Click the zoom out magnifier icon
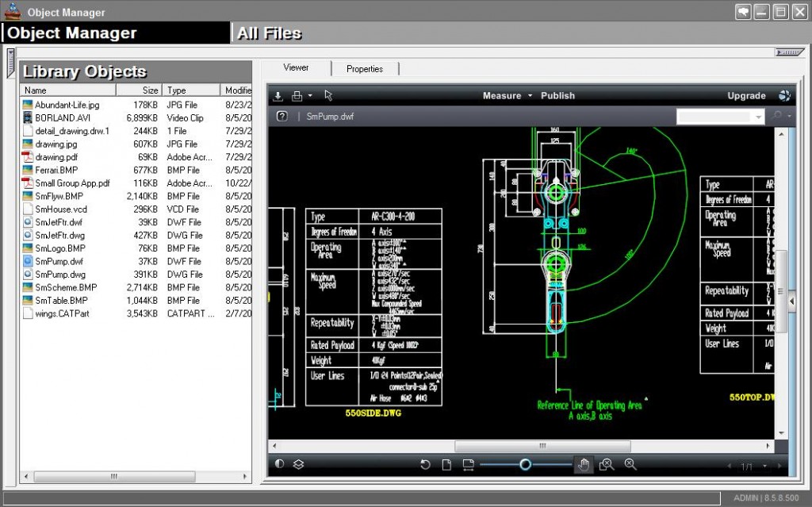812x507 pixels. [x=630, y=464]
